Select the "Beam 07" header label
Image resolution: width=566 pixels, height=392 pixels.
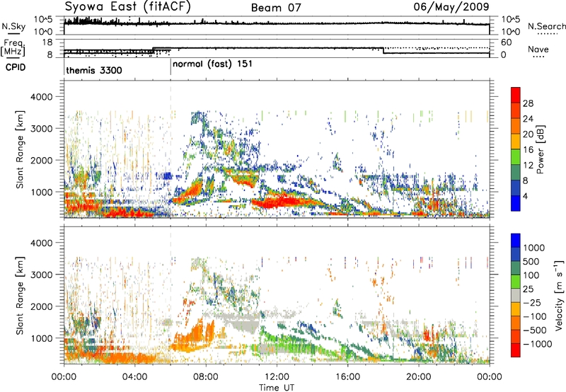click(x=276, y=8)
